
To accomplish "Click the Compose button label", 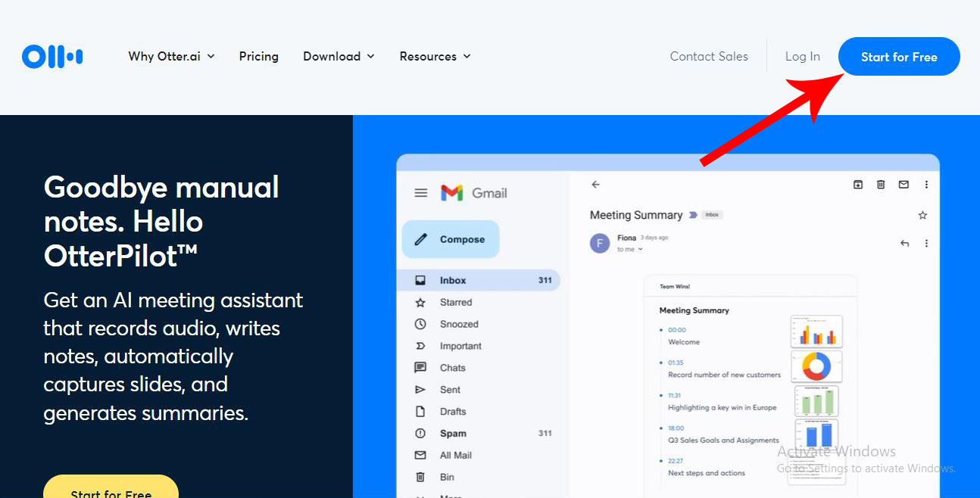I will pyautogui.click(x=462, y=239).
